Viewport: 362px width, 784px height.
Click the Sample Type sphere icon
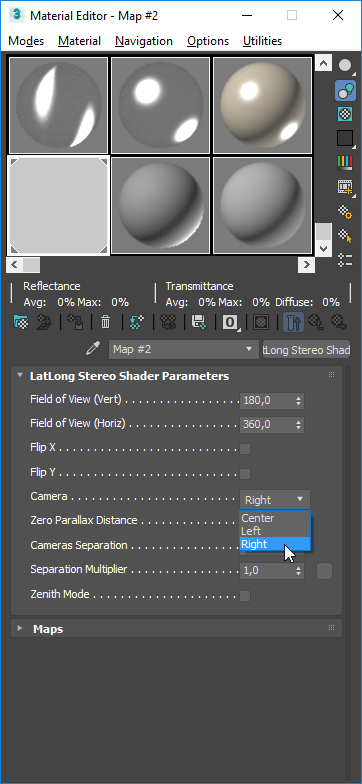click(x=345, y=66)
